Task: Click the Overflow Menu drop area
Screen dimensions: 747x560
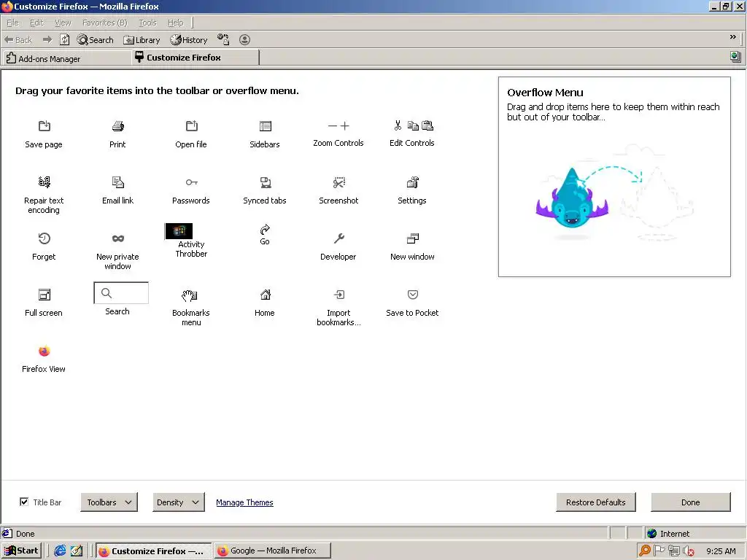Action: tap(614, 176)
